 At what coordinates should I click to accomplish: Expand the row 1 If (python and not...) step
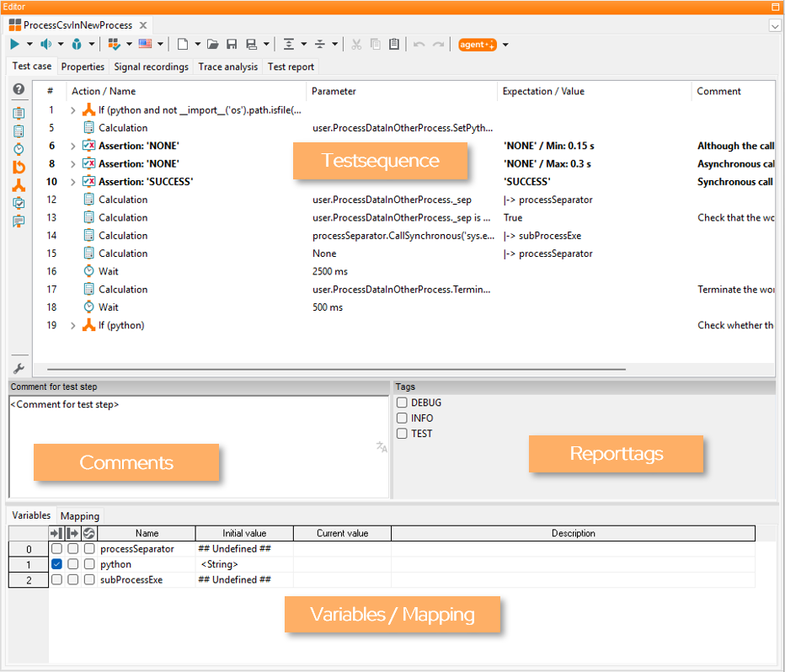coord(73,110)
